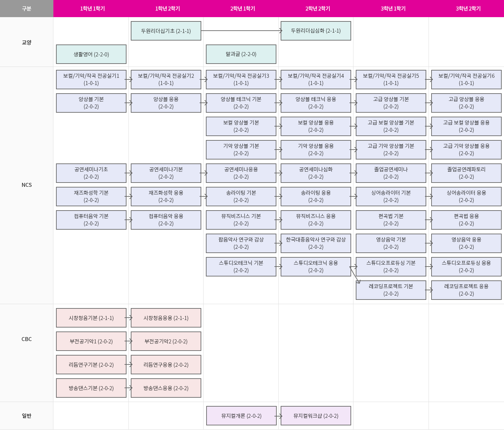This screenshot has height=430, width=504.
Task: Click the 싱어송라이터 응용 box
Action: 466,196
